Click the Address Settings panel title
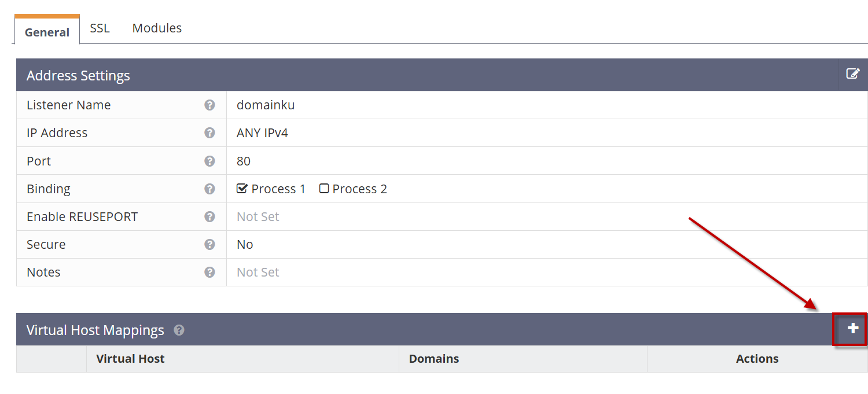Image resolution: width=868 pixels, height=394 pixels. tap(78, 76)
